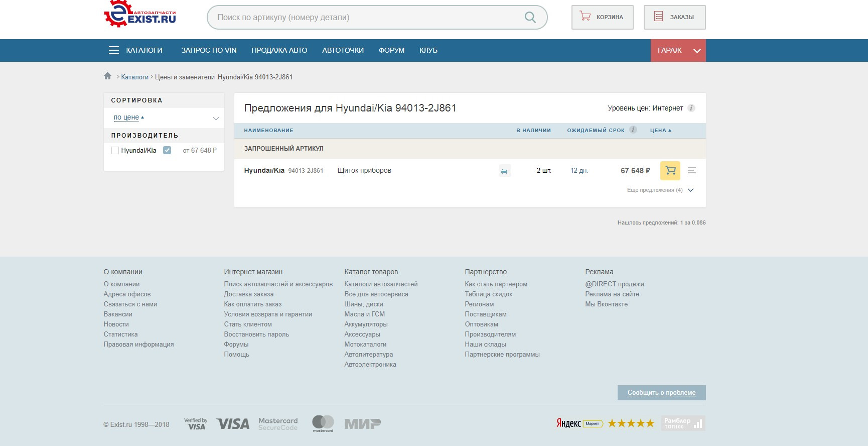Click the mastercard circles logo

click(323, 423)
